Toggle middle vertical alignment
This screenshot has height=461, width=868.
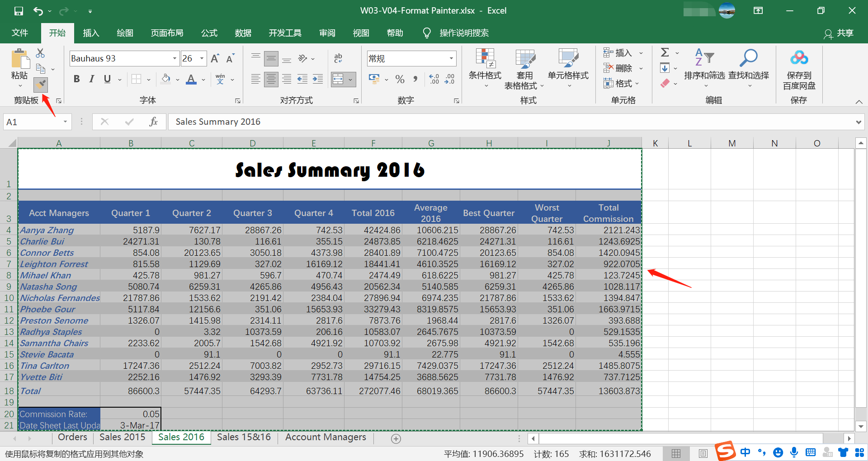(x=271, y=58)
